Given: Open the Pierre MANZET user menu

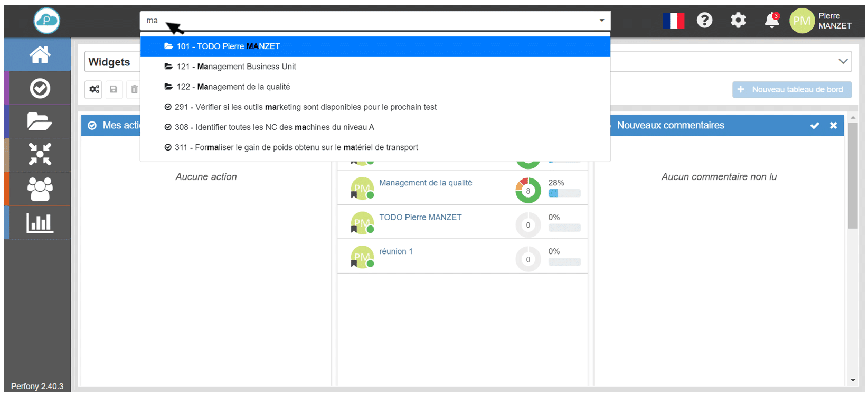Looking at the screenshot, I should (821, 21).
